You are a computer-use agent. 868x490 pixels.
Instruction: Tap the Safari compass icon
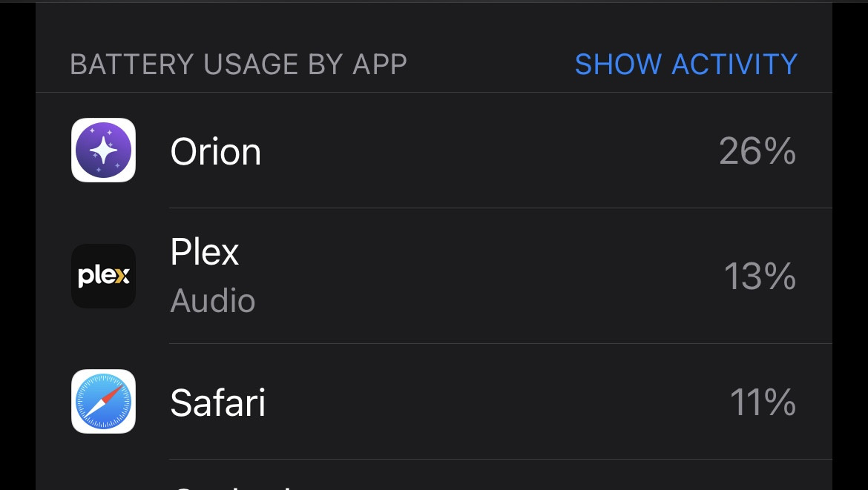tap(103, 402)
